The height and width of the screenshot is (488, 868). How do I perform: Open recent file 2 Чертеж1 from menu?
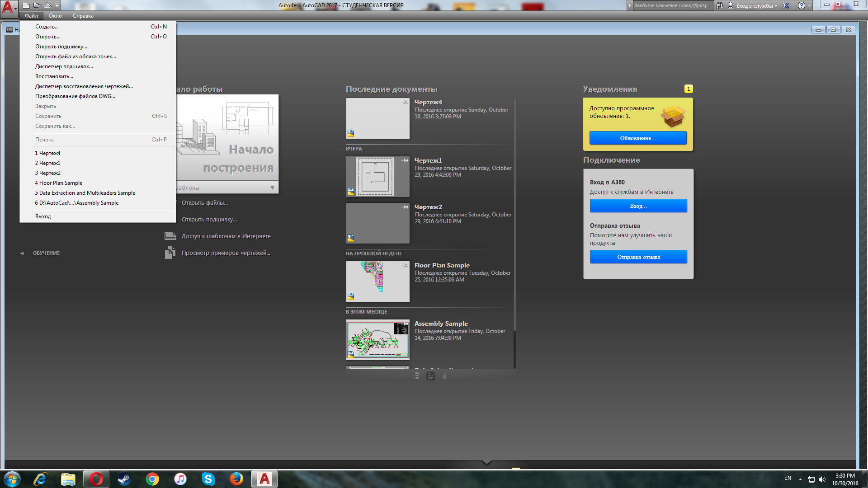[98, 163]
